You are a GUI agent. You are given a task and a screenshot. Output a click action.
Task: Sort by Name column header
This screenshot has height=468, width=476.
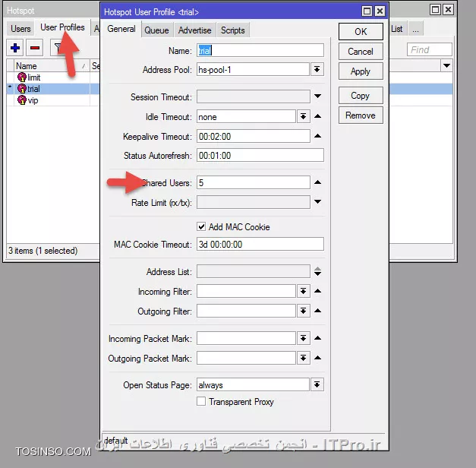(52, 65)
